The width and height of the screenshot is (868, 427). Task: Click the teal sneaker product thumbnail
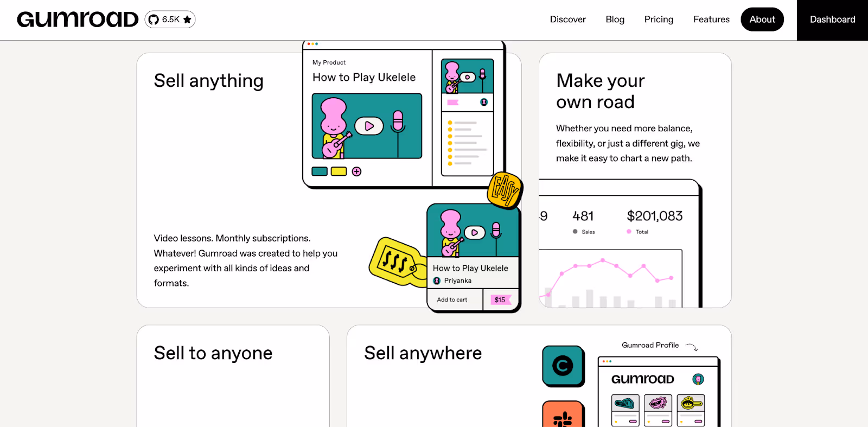[x=625, y=403]
